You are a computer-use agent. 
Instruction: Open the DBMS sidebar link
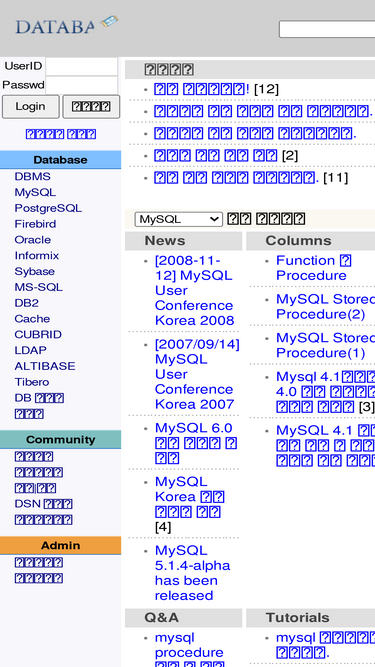tap(32, 177)
